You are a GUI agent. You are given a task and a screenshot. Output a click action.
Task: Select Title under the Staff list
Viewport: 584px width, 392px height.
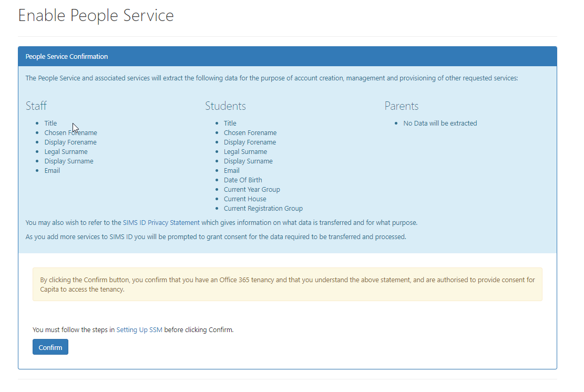point(50,123)
